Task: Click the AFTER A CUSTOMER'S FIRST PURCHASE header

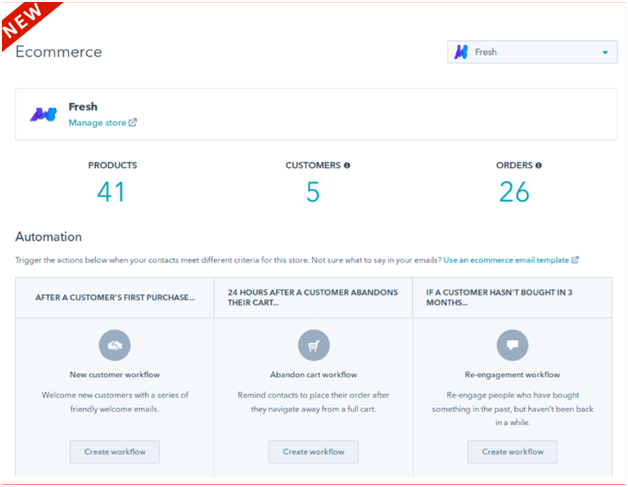Action: click(x=115, y=298)
